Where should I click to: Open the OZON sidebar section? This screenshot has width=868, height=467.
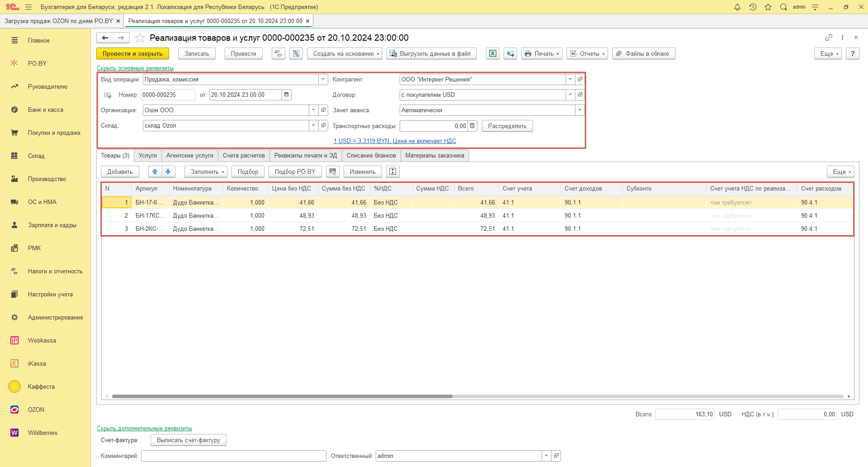point(36,410)
